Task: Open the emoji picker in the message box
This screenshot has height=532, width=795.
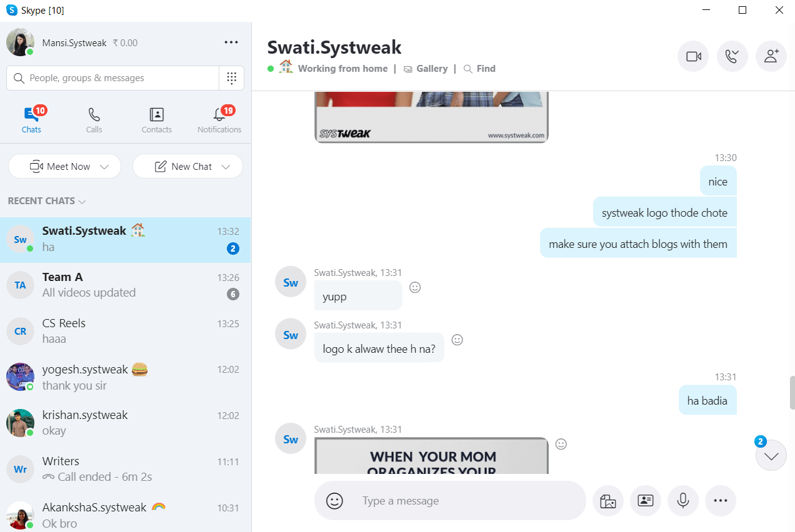Action: 334,500
